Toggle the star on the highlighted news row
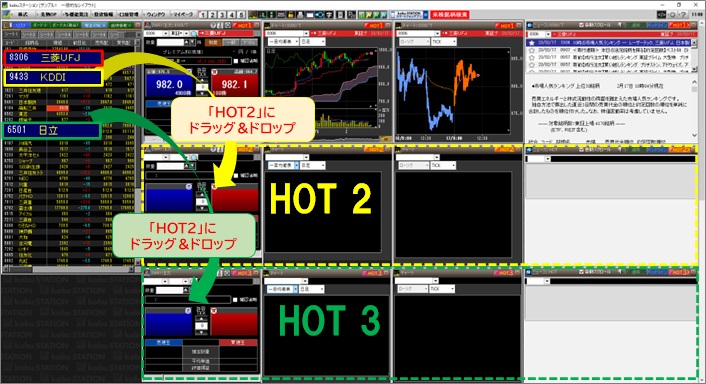Screen dimensions: 706x384 tap(531, 43)
